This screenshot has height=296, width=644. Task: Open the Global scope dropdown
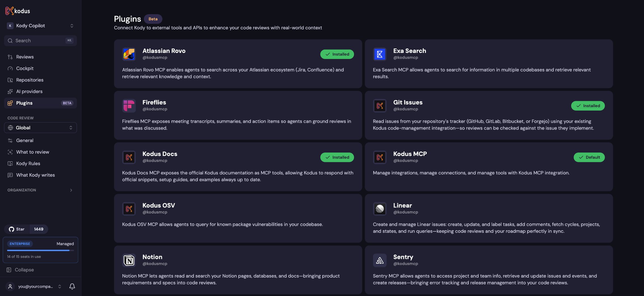pos(41,128)
